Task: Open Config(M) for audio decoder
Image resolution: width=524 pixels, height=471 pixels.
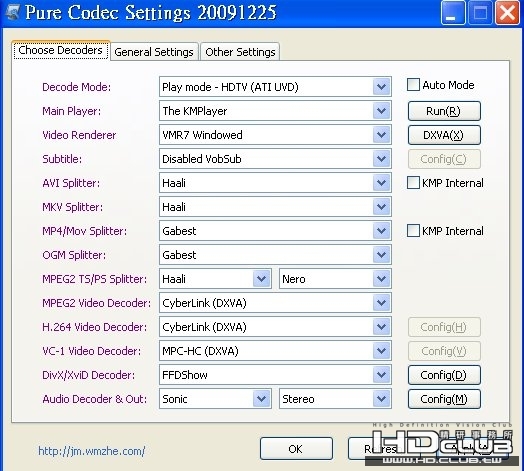Action: 444,399
